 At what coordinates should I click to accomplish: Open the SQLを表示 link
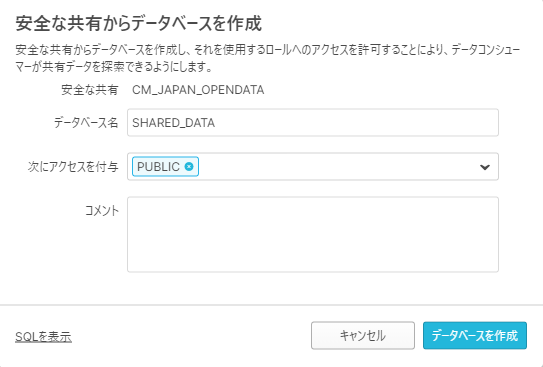[43, 336]
